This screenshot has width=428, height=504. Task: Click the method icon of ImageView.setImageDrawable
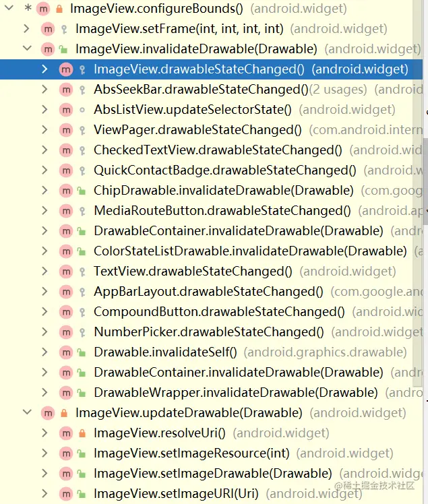click(66, 474)
